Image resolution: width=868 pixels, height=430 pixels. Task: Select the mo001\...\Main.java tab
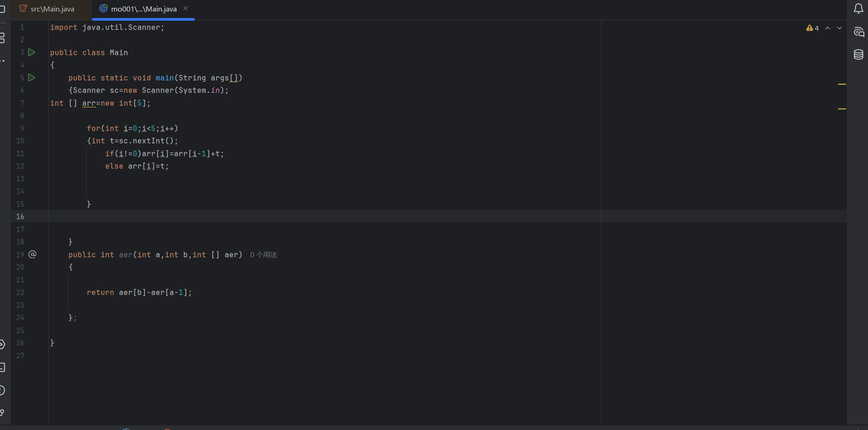click(x=143, y=9)
